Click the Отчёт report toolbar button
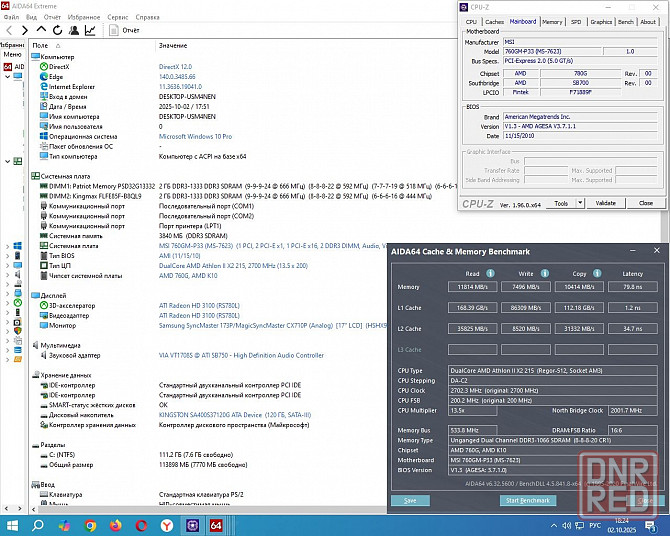Viewport: 670px width, 536px height. [x=123, y=31]
